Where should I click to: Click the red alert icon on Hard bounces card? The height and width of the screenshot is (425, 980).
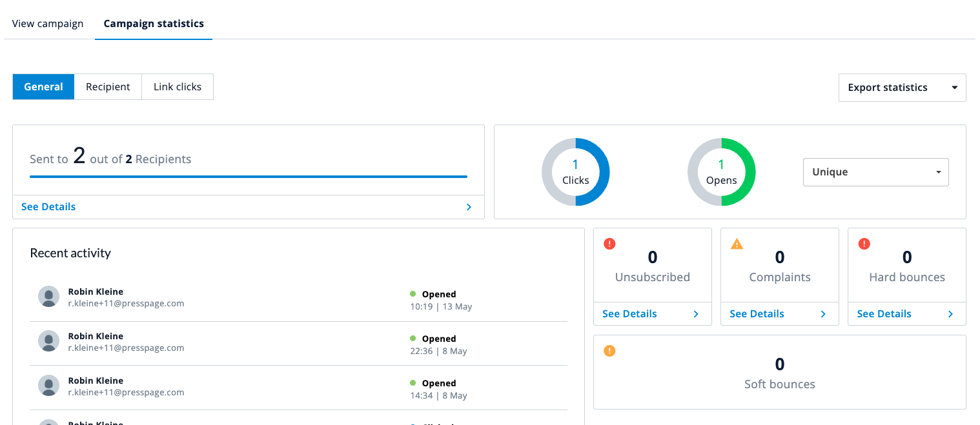click(864, 244)
